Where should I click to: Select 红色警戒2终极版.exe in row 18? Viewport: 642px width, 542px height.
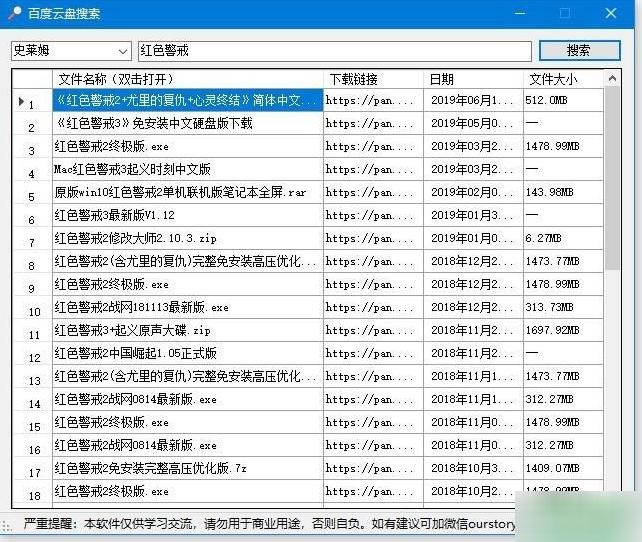coord(188,491)
